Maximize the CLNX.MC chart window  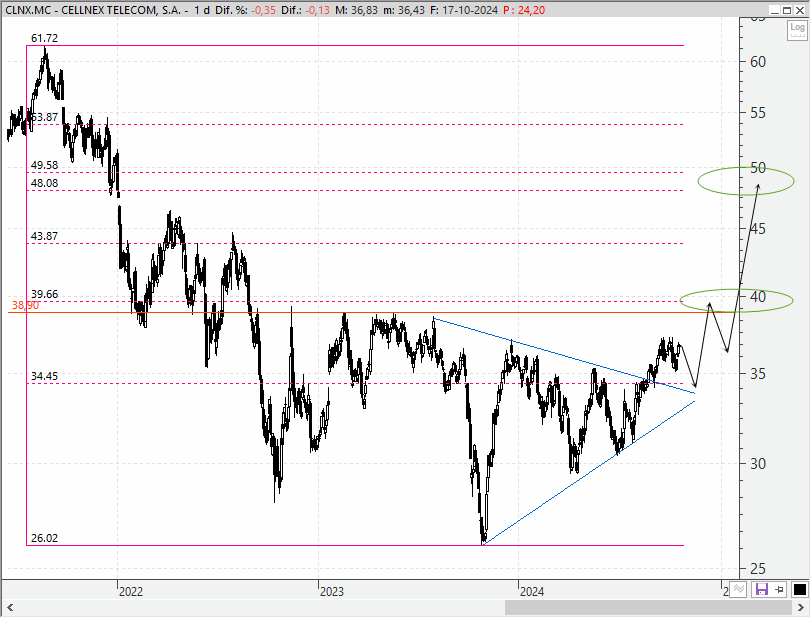click(787, 10)
